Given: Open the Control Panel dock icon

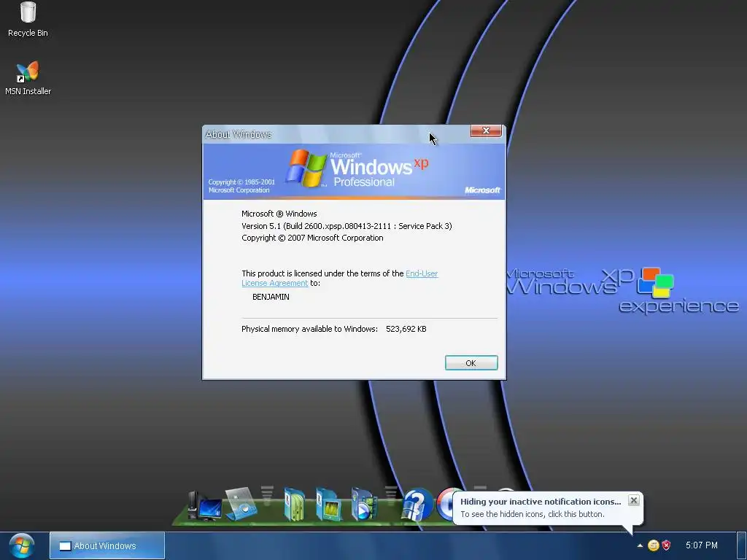Looking at the screenshot, I should [241, 504].
